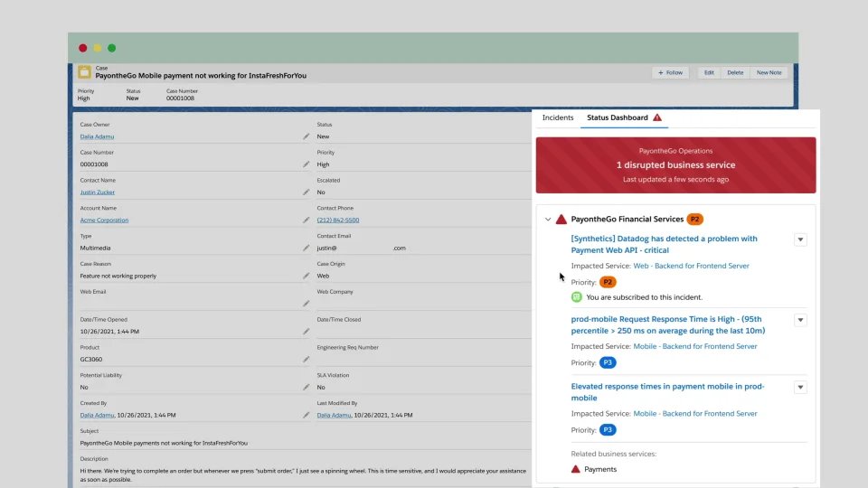Click the red warning triangle beside Payments
This screenshot has width=868, height=488.
(x=576, y=469)
